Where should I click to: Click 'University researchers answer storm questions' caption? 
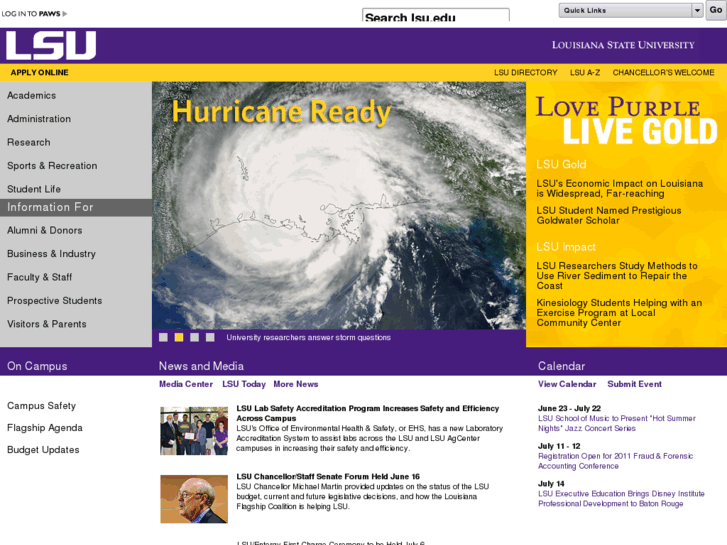[308, 338]
